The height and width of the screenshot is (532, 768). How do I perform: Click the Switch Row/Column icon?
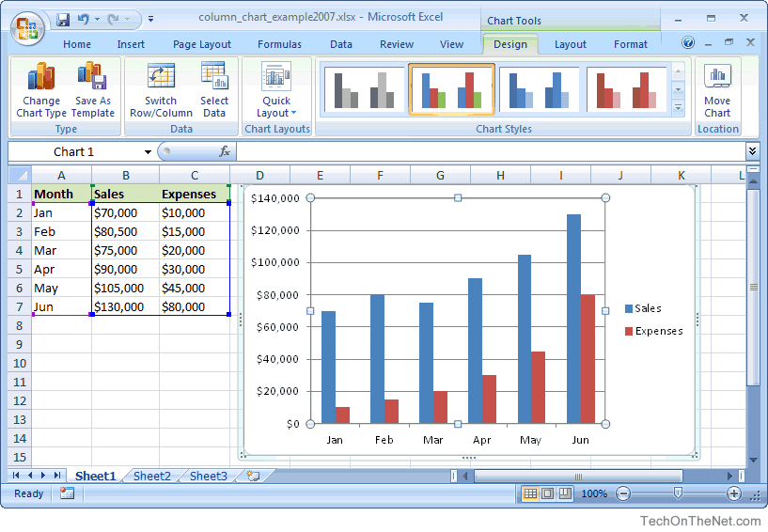click(x=161, y=77)
